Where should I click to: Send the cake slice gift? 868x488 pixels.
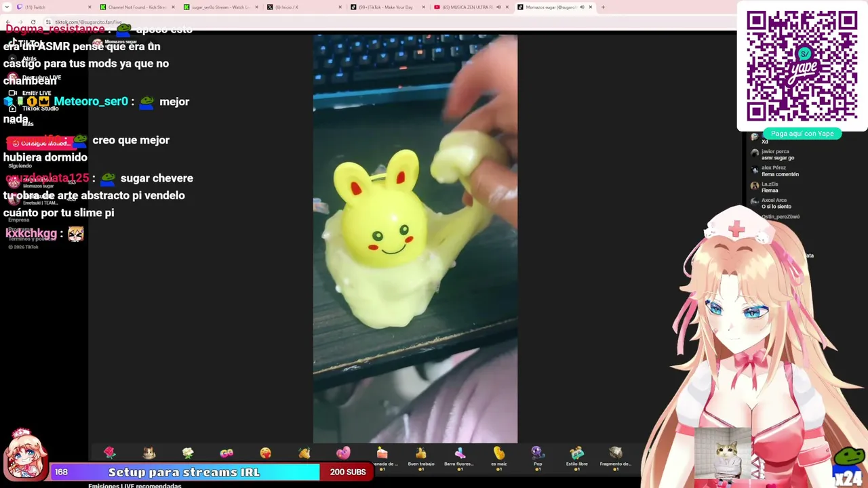(x=382, y=457)
